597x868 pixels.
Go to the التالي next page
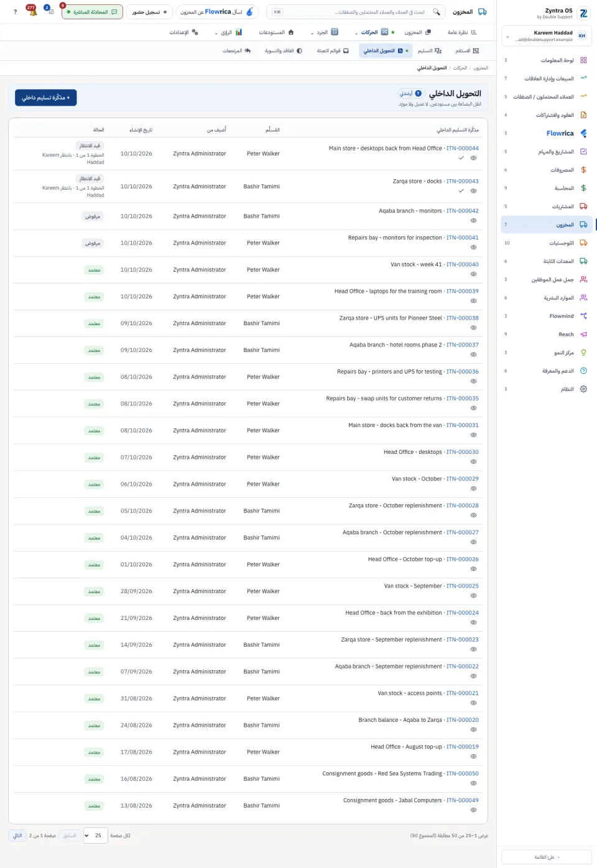pyautogui.click(x=17, y=836)
